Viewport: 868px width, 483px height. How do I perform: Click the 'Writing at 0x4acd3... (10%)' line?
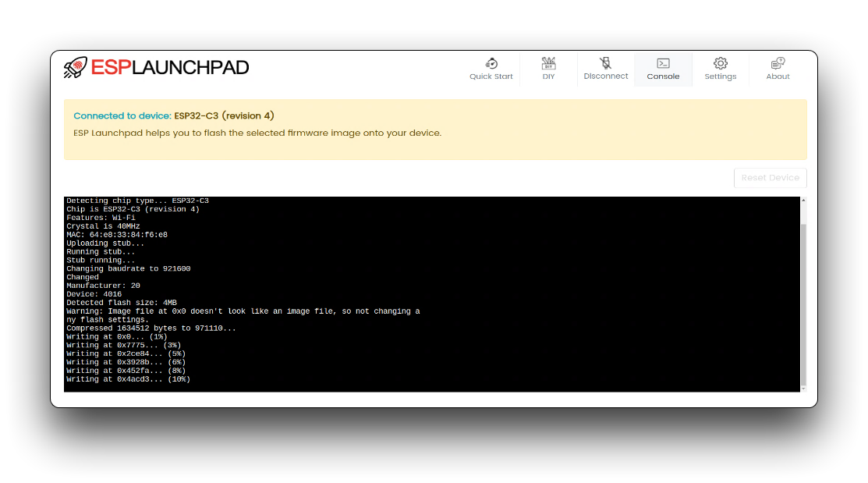(129, 379)
